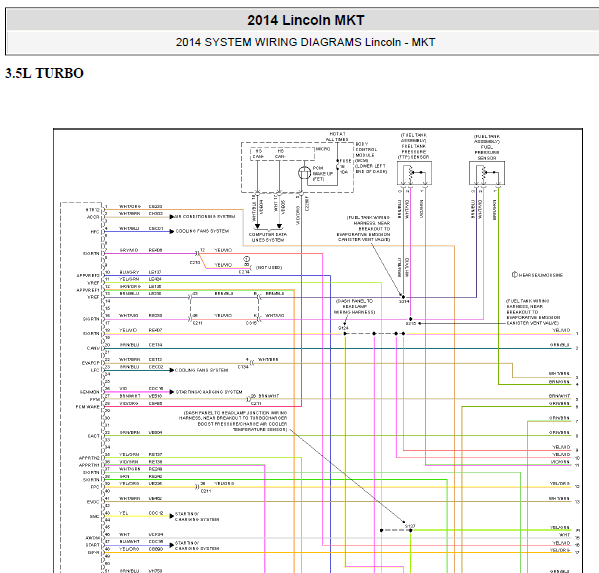
Task: Click 'COOLING FANS SYSTEM' label beside HFC pin
Action: 202,231
